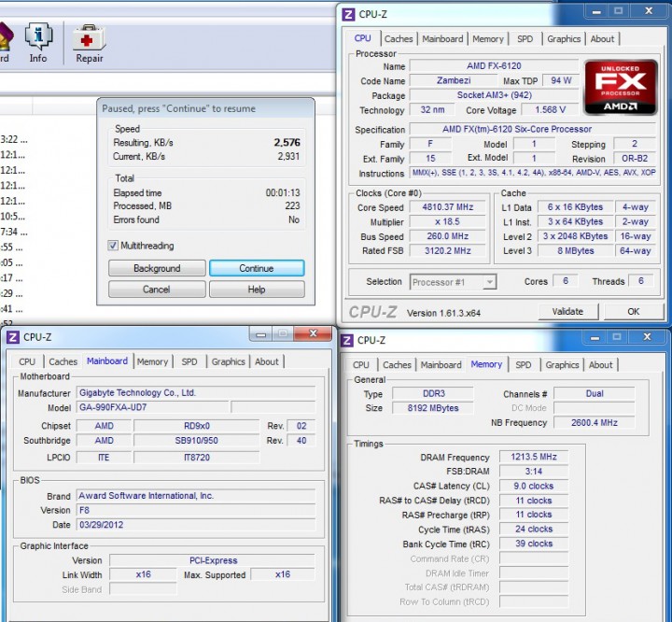Click the CAS# Latency value 9.0 clocks
Viewport: 672px width, 622px height.
(534, 486)
